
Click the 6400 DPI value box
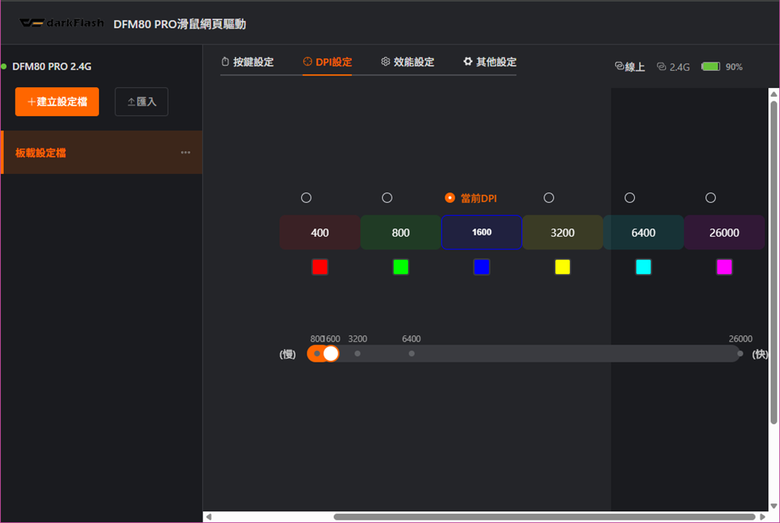tap(643, 232)
